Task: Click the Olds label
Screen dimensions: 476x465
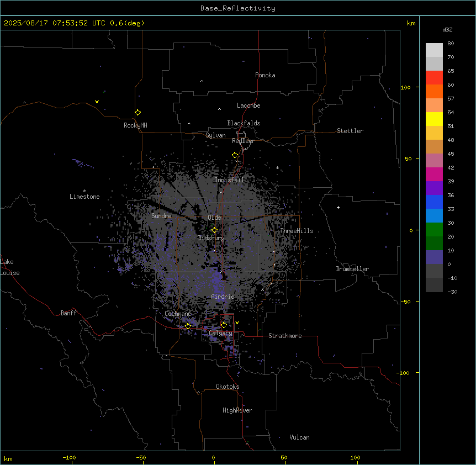Action: pyautogui.click(x=214, y=218)
